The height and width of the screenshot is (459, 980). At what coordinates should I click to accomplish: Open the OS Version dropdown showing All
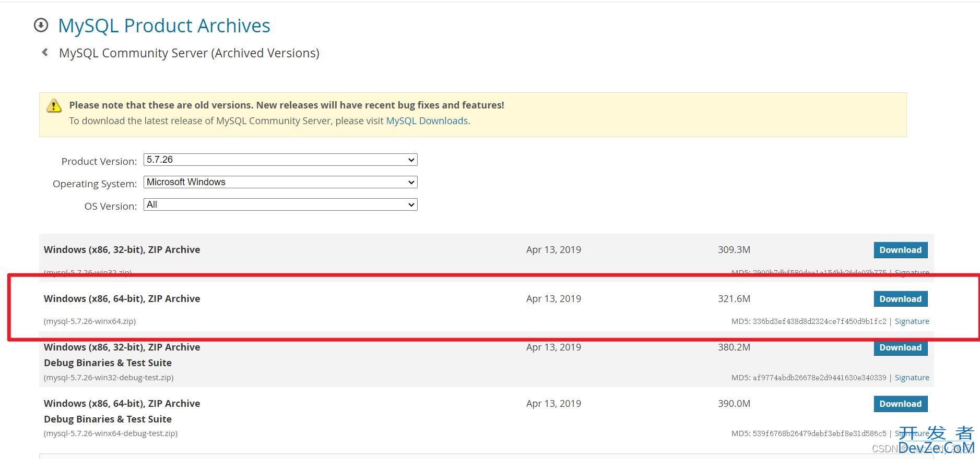[x=280, y=204]
